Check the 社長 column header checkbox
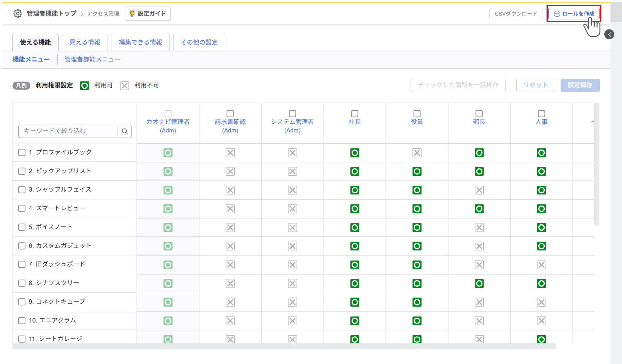 [354, 114]
